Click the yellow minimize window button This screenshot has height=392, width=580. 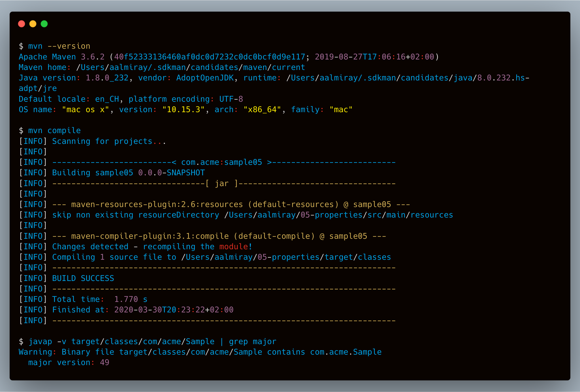pyautogui.click(x=33, y=24)
